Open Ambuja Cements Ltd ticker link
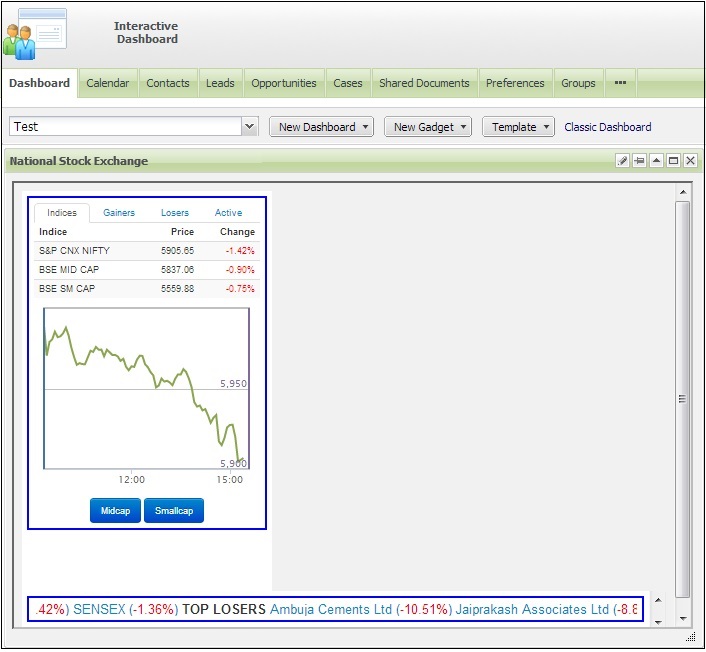This screenshot has height=652, width=706. point(331,609)
